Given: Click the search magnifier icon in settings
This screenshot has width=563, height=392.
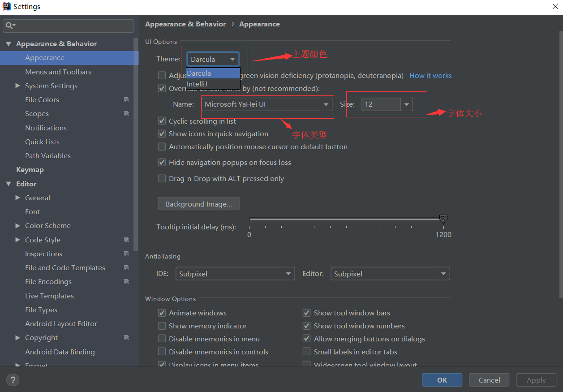Looking at the screenshot, I should coord(9,26).
